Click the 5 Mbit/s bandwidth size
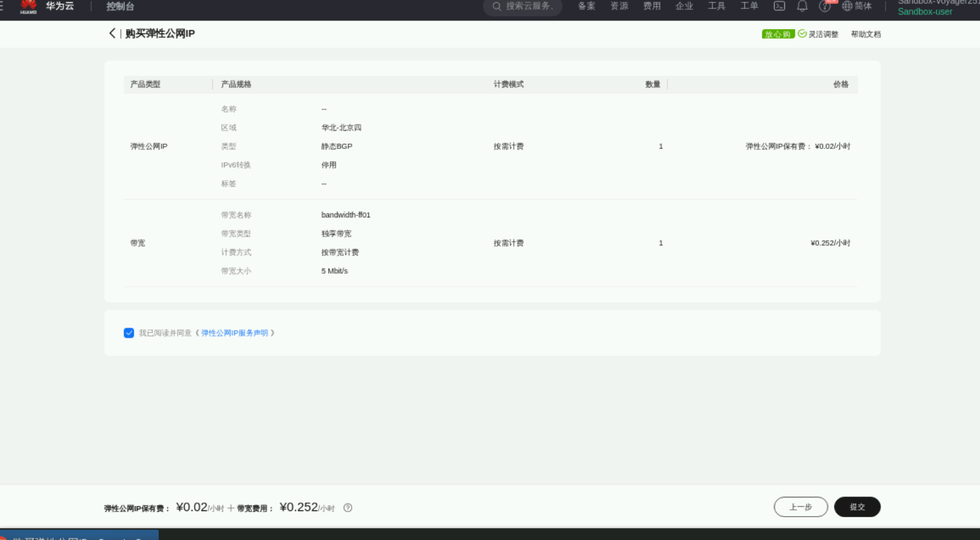The height and width of the screenshot is (540, 980). 335,271
